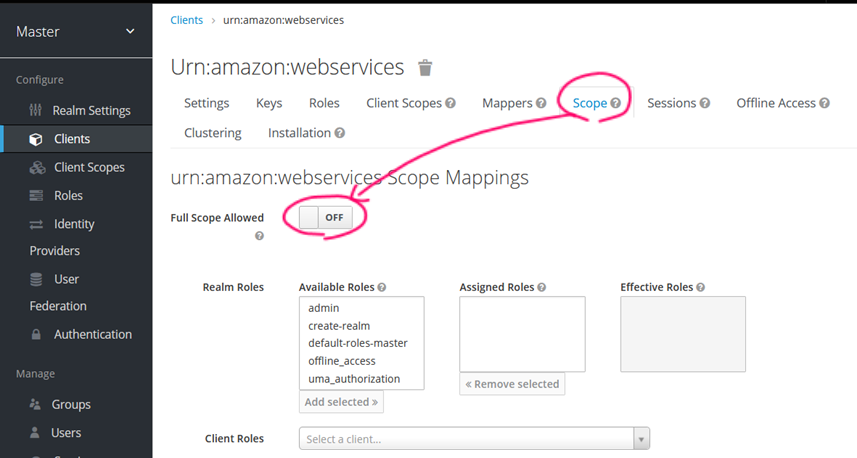Toggle the Full Scope Allowed switch
The height and width of the screenshot is (458, 857).
tap(326, 218)
